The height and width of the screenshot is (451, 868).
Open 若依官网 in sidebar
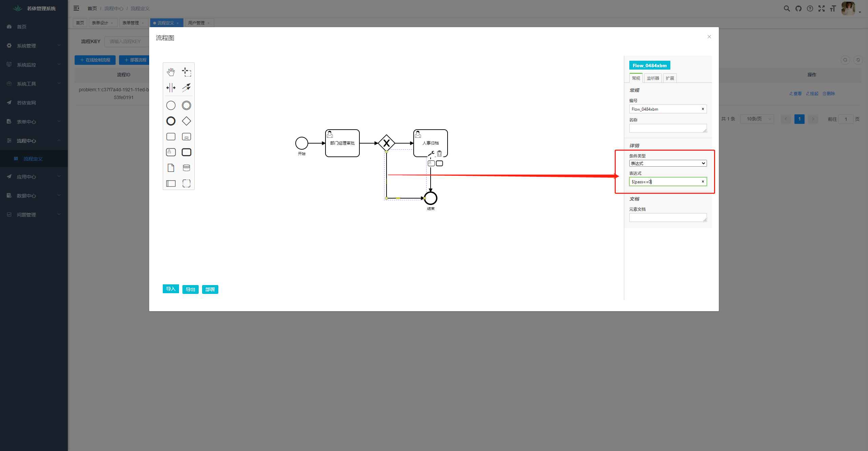34,102
